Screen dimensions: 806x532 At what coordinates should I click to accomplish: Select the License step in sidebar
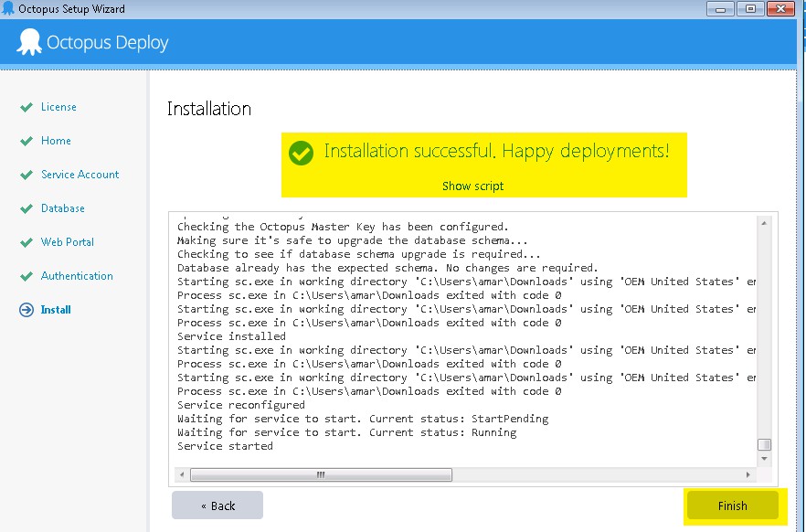58,107
